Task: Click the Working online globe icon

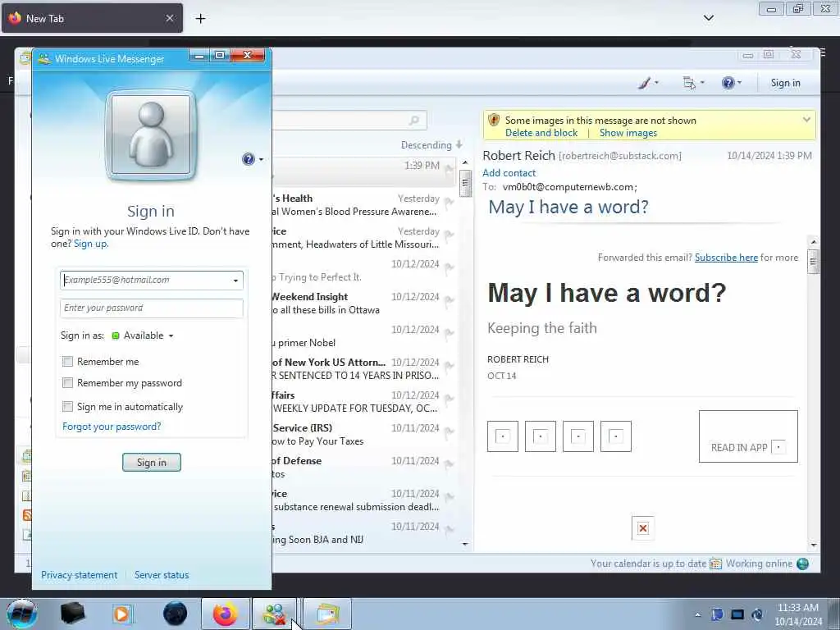Action: pyautogui.click(x=802, y=564)
